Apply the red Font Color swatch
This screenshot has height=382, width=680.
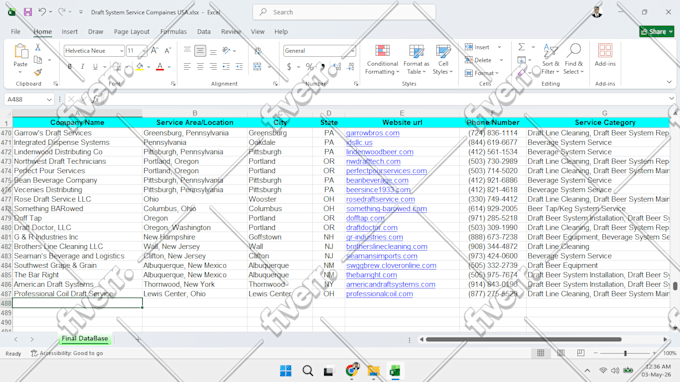click(160, 67)
